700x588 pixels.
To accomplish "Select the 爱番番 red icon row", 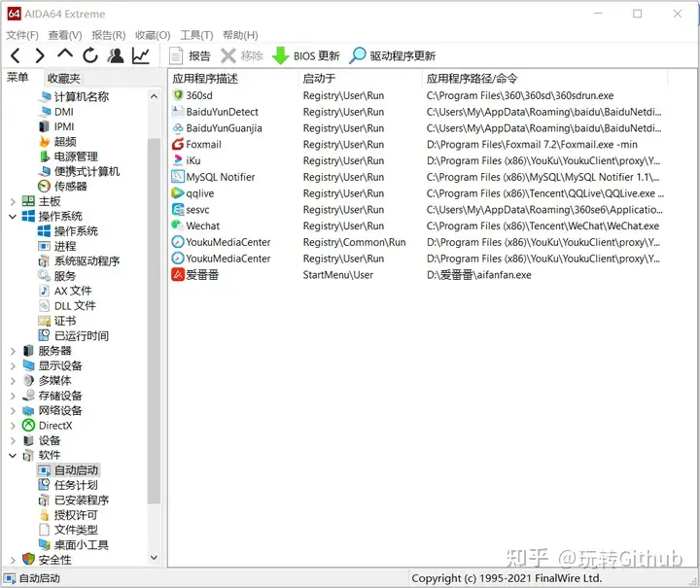I will 417,275.
